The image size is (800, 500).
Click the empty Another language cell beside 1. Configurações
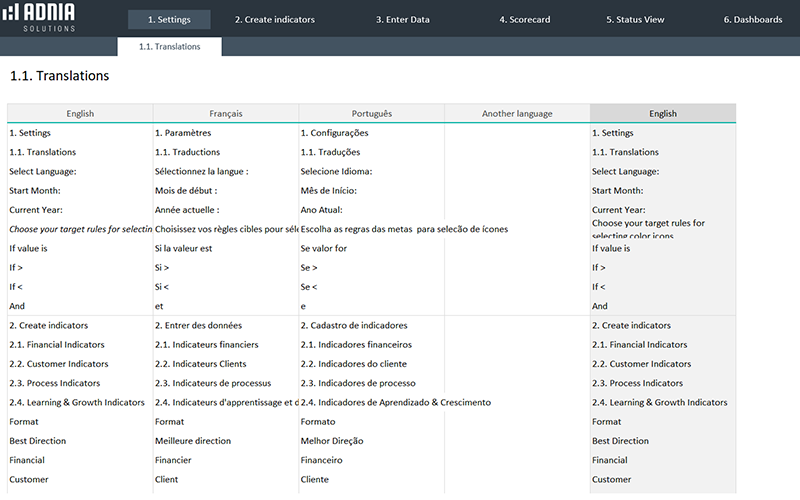tap(517, 133)
